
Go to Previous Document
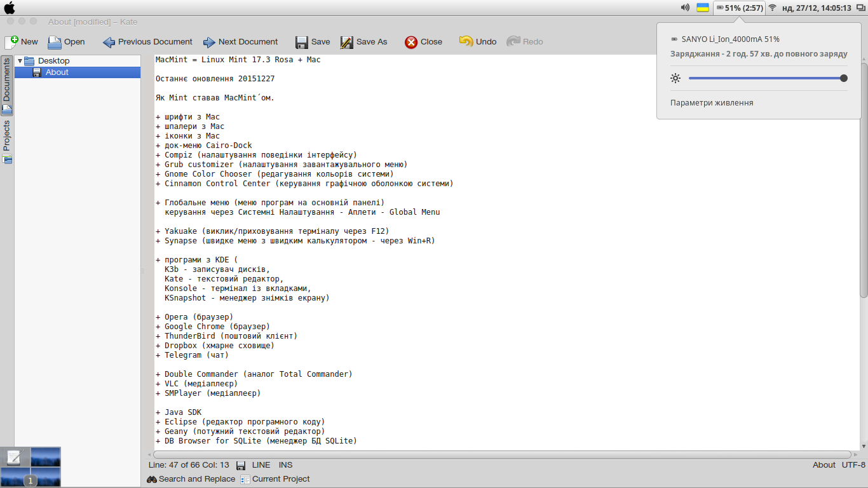147,42
